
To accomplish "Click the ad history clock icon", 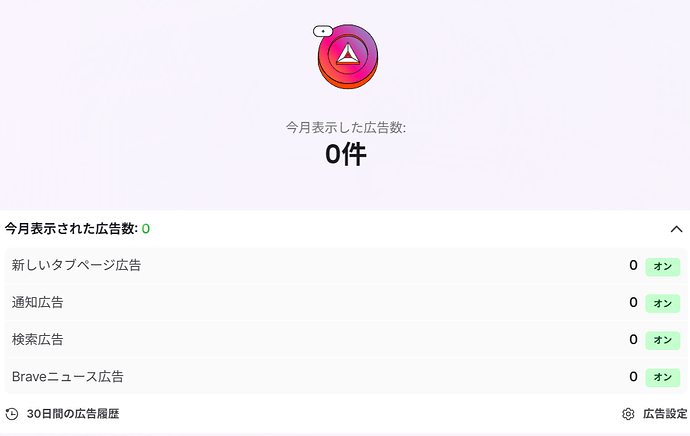I will point(12,414).
